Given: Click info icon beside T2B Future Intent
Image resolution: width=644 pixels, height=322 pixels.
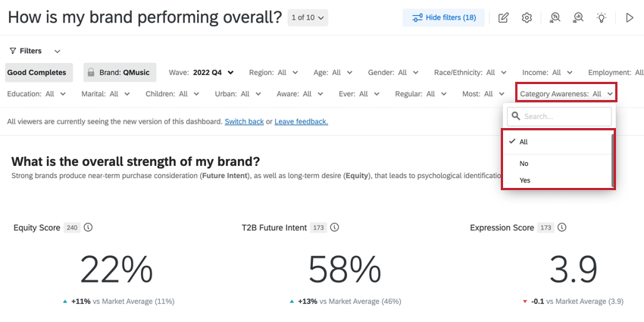Looking at the screenshot, I should [334, 227].
